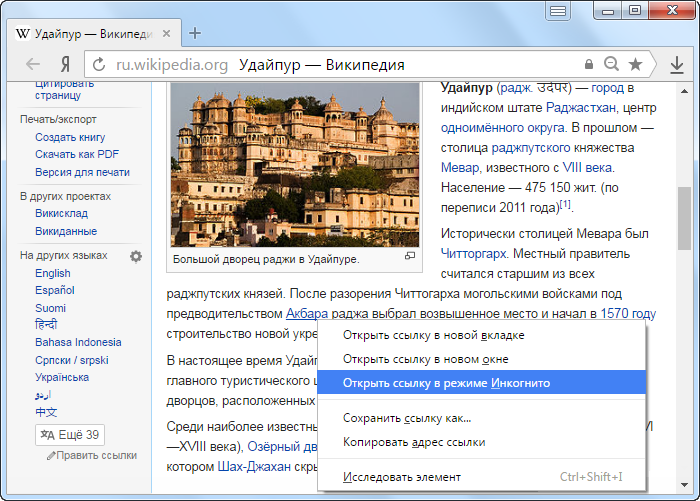700x501 pixels.
Task: Click the В других проектах heading
Action: click(x=65, y=196)
